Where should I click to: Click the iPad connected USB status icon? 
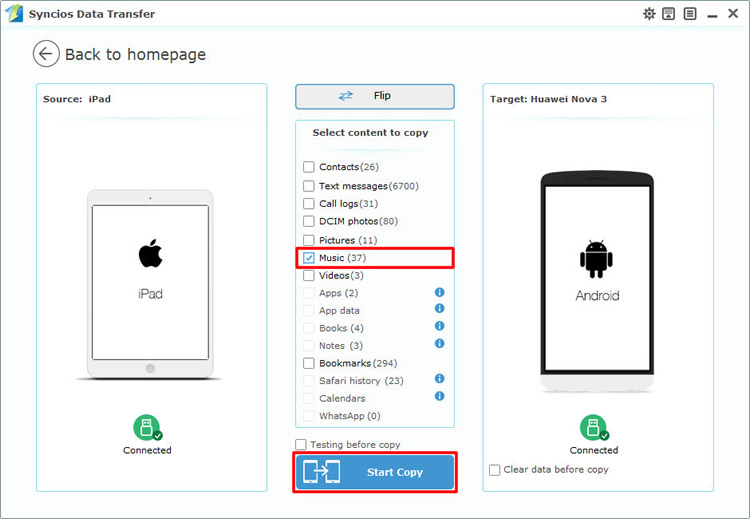(147, 427)
